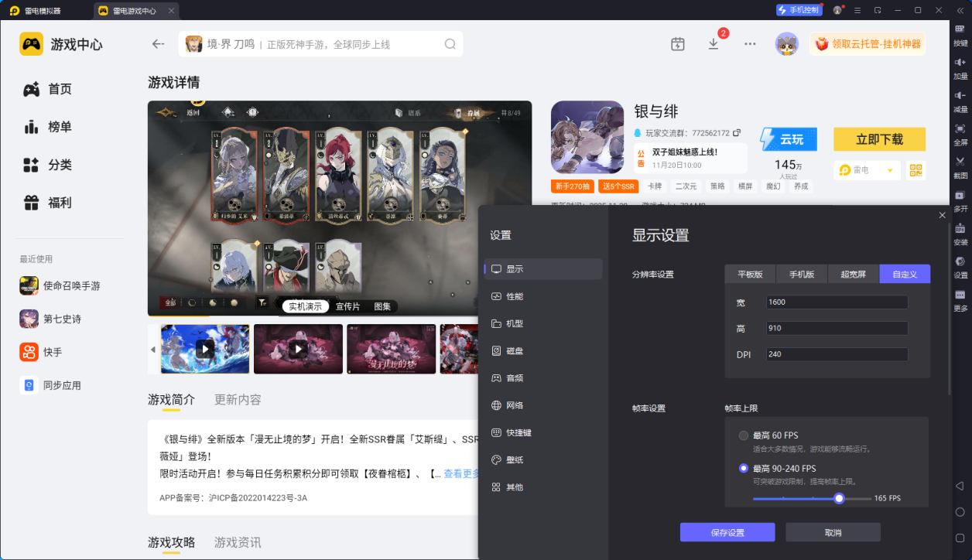Close the 雷电游戏中心 tab
Viewport: 972px width, 560px height.
[x=171, y=11]
